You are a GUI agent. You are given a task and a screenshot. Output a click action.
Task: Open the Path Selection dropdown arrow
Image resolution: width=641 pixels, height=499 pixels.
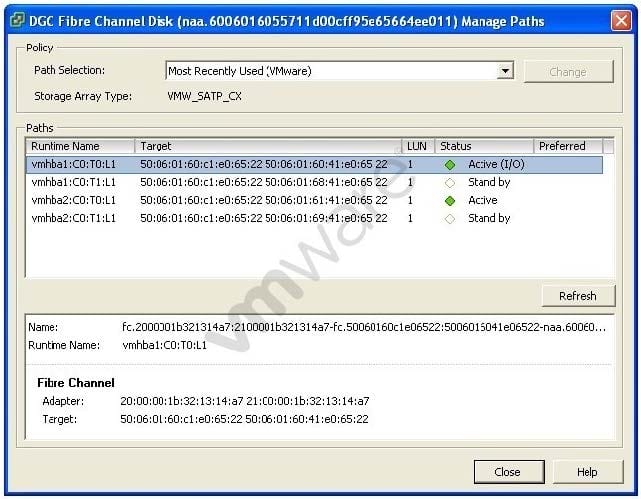(506, 71)
